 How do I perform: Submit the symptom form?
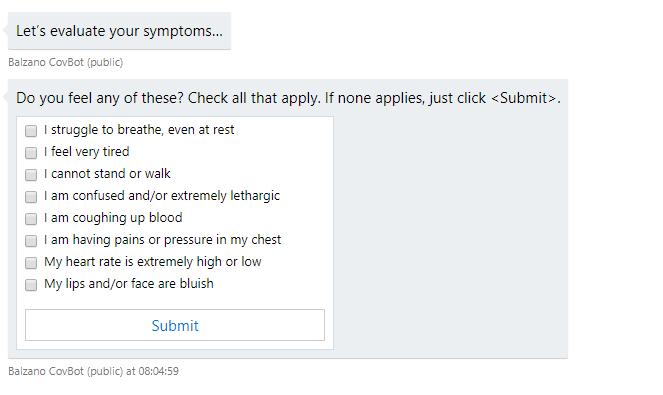pyautogui.click(x=175, y=325)
